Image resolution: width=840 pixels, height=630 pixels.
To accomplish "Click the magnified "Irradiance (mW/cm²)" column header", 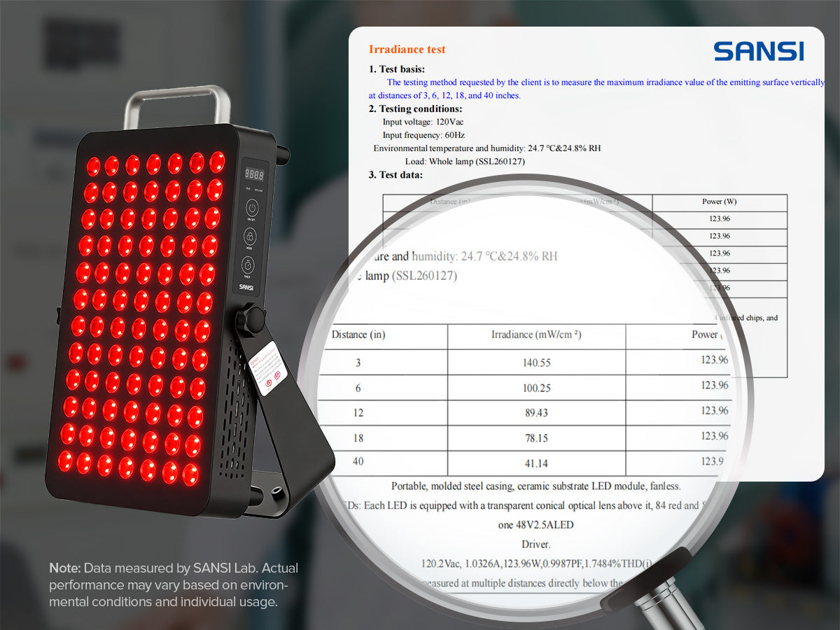I will [536, 335].
